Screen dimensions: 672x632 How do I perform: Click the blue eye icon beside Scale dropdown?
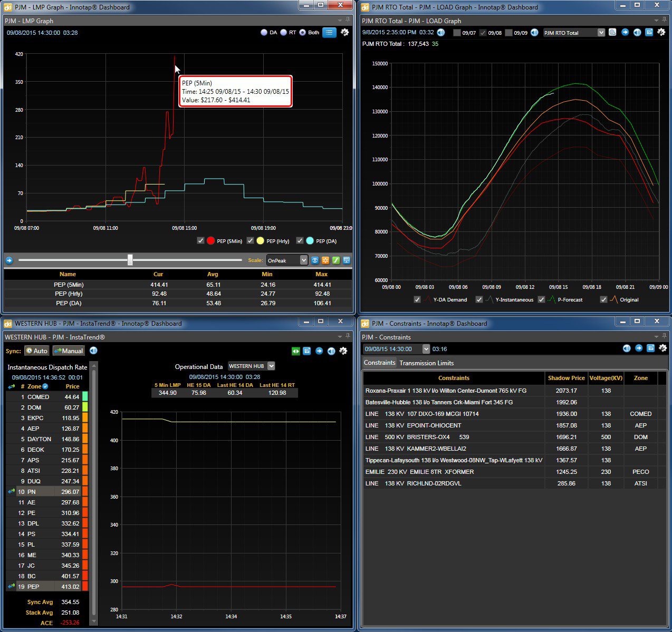click(x=315, y=260)
